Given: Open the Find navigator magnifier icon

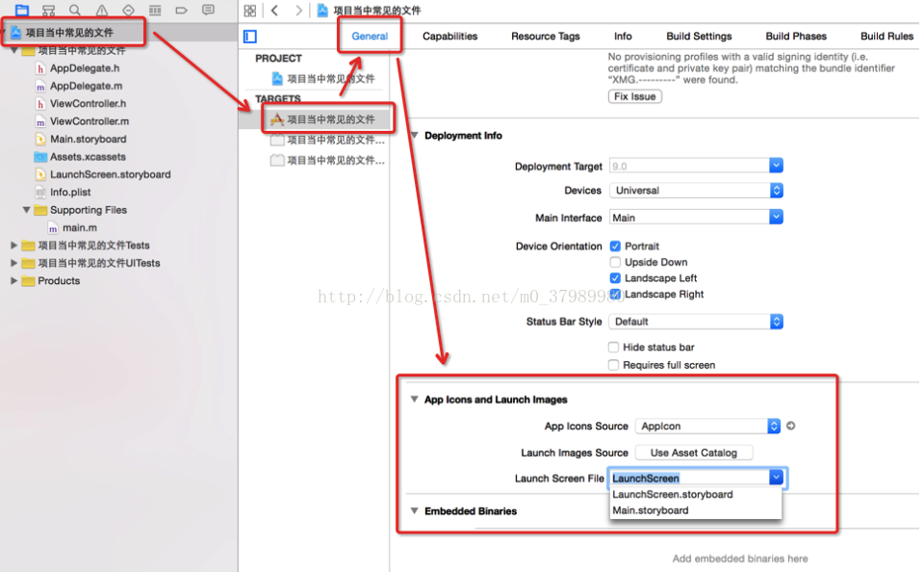Looking at the screenshot, I should (x=75, y=10).
